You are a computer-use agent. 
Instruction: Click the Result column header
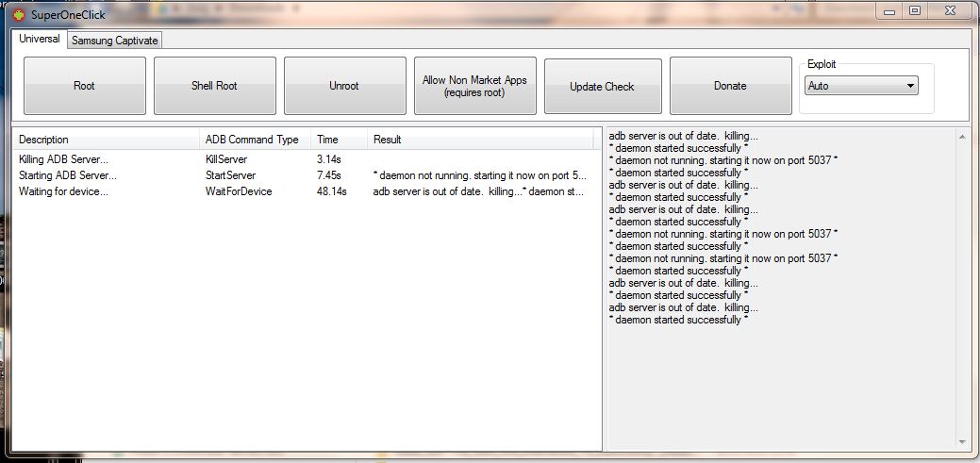tap(480, 140)
